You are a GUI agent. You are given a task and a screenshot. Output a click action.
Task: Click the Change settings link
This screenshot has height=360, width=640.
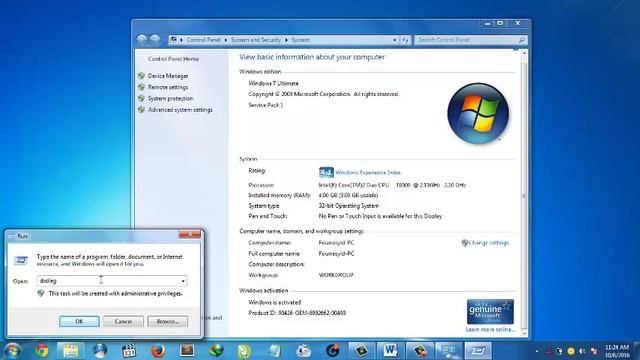point(488,243)
